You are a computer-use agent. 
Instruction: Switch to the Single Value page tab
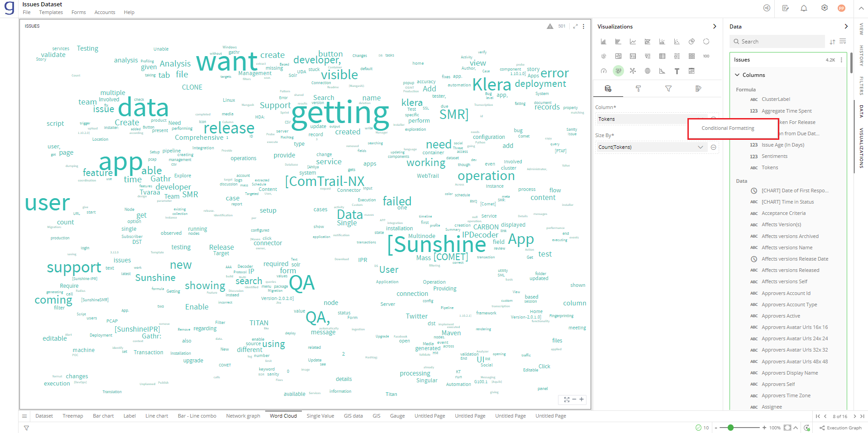[x=320, y=416]
